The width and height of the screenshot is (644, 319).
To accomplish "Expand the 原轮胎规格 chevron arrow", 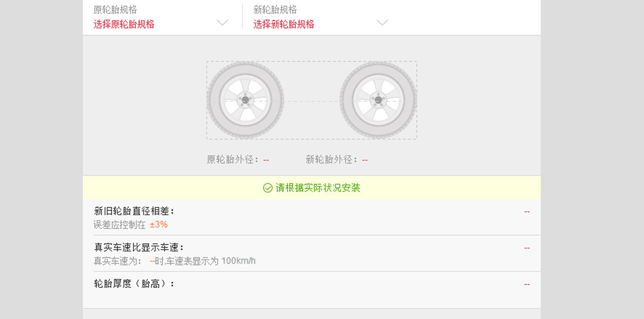I will click(222, 23).
